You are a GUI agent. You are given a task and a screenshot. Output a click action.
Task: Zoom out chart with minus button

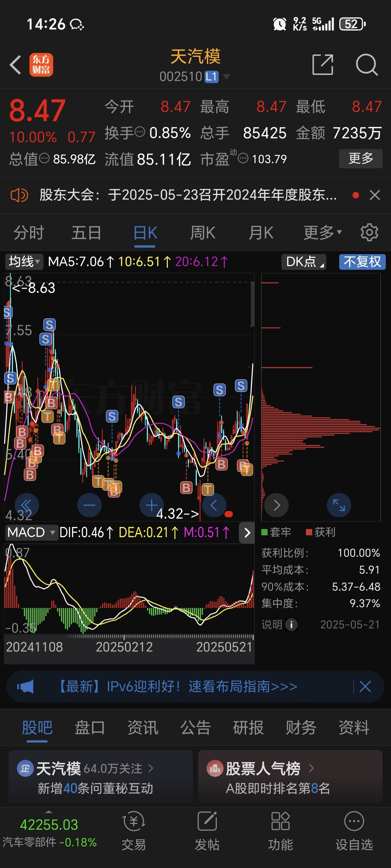point(89,505)
